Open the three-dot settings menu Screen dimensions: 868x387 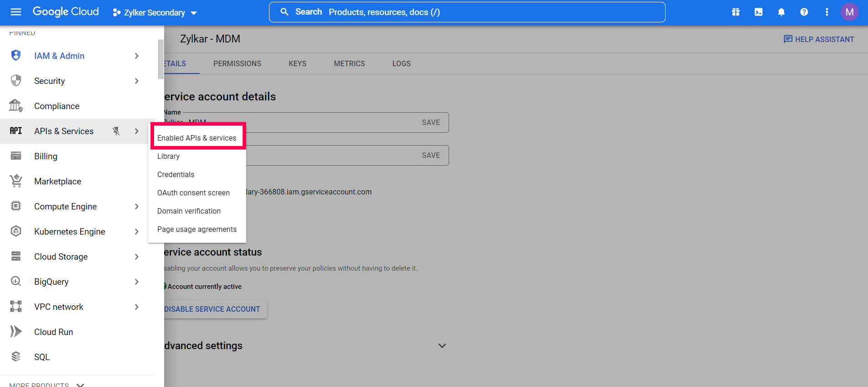(x=827, y=12)
